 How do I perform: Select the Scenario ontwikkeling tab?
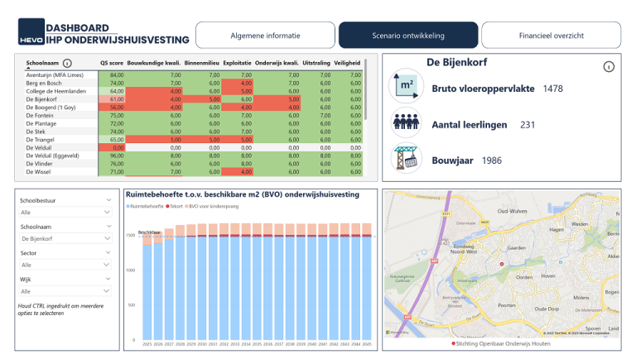(408, 36)
